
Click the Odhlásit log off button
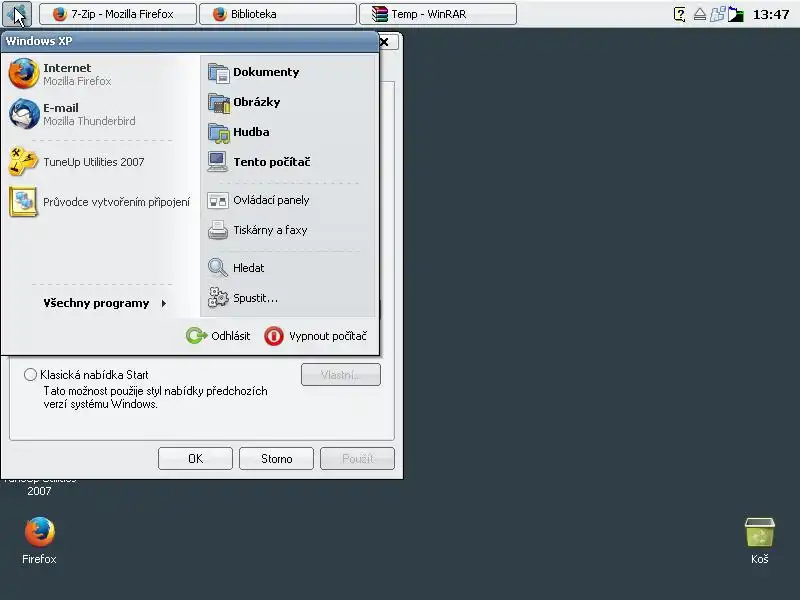218,336
